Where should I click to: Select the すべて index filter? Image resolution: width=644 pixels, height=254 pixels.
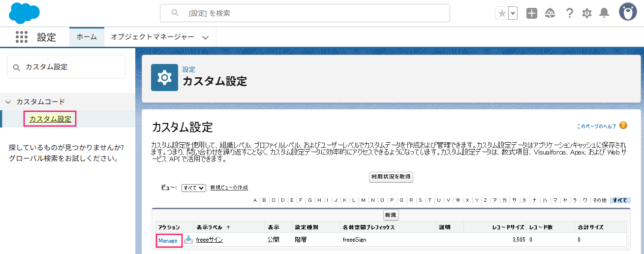point(620,200)
